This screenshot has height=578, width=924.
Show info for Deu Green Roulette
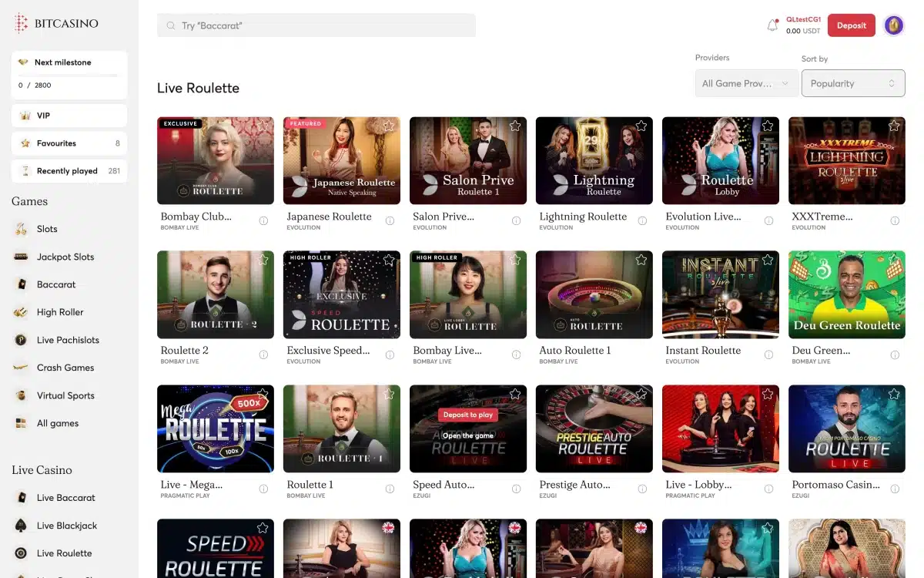[895, 355]
